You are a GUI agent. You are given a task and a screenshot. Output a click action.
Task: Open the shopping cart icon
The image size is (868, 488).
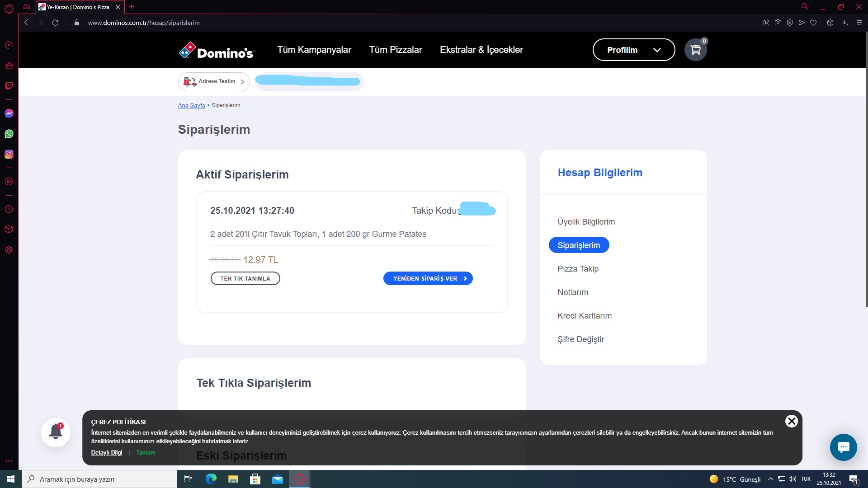pyautogui.click(x=695, y=50)
